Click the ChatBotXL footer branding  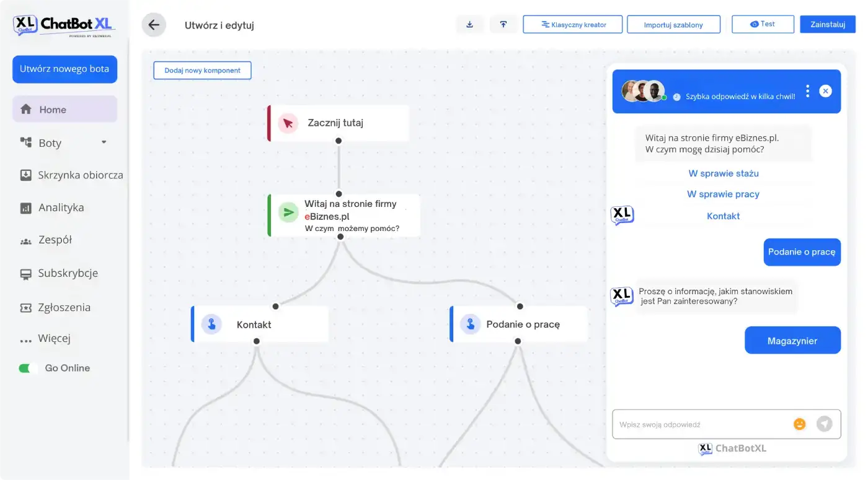click(732, 448)
